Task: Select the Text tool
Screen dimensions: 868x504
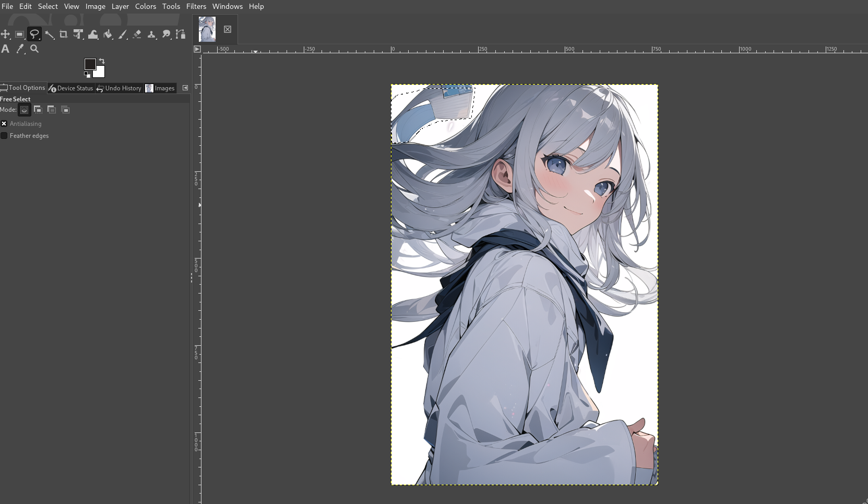Action: tap(5, 49)
